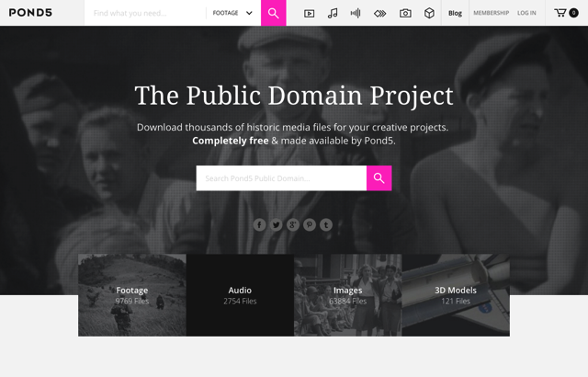Click the pink Public Domain search button
The image size is (588, 377).
[379, 178]
